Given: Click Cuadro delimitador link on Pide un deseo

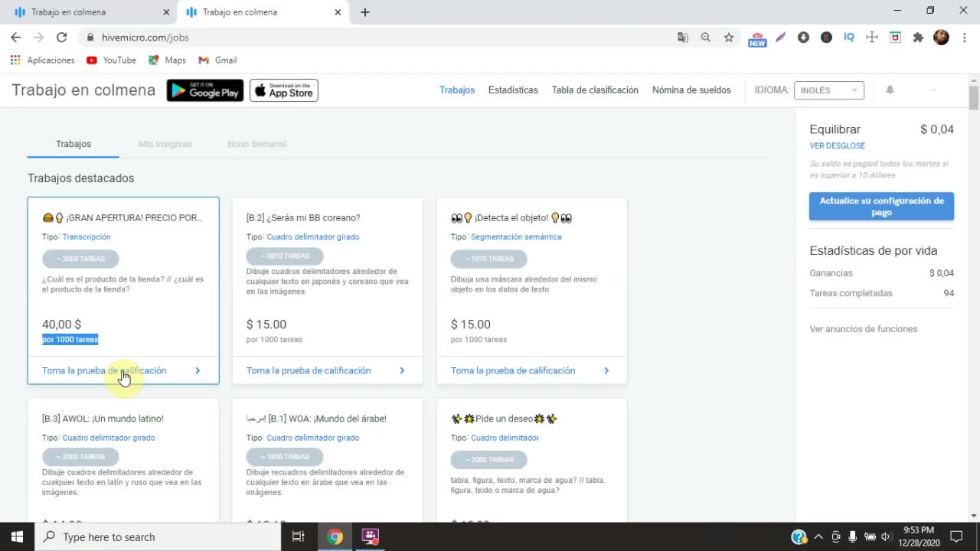Looking at the screenshot, I should point(505,439).
